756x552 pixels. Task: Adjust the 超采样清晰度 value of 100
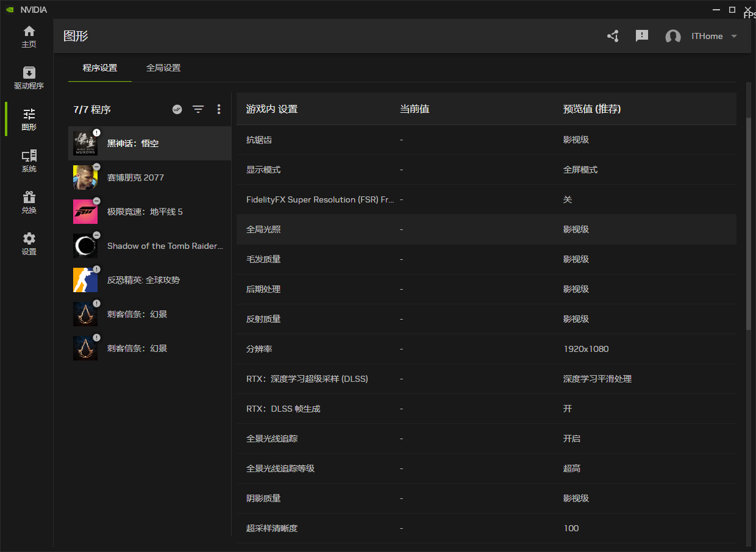[571, 528]
